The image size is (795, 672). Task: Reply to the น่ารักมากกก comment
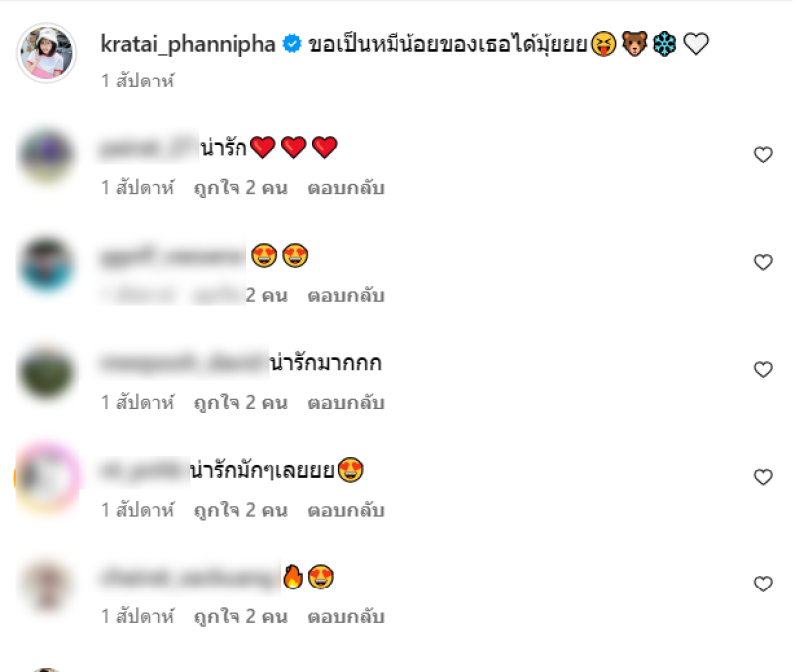click(x=346, y=403)
